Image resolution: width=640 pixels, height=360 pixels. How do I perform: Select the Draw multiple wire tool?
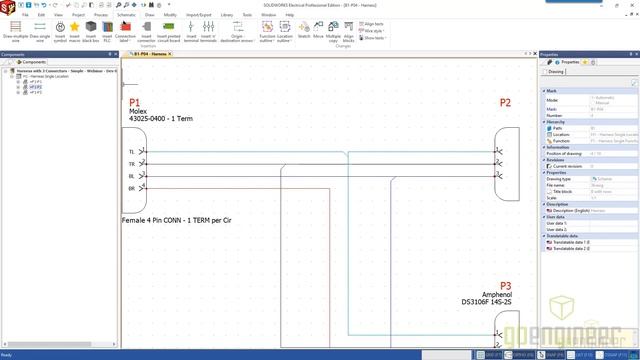click(16, 31)
